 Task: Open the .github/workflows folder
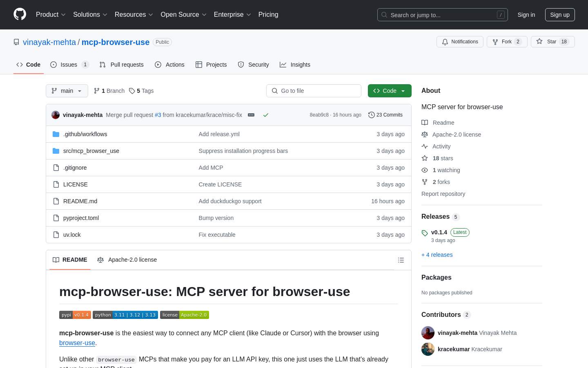tap(85, 134)
